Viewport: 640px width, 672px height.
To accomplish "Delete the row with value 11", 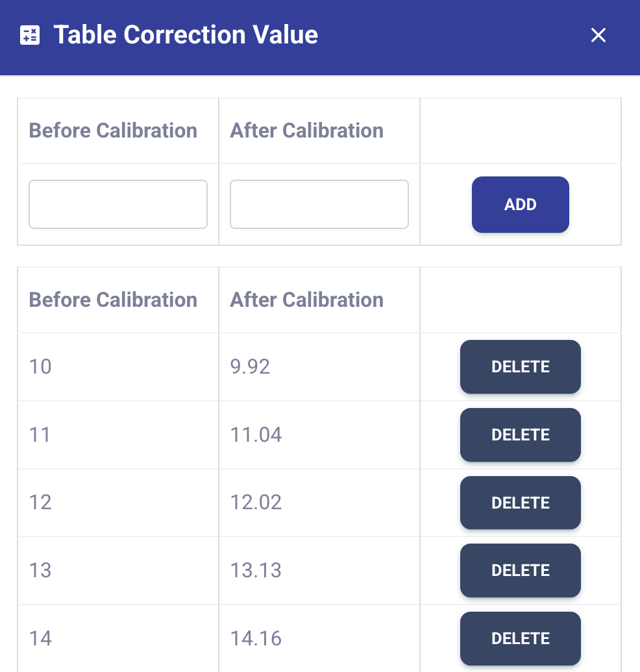I will tap(521, 435).
